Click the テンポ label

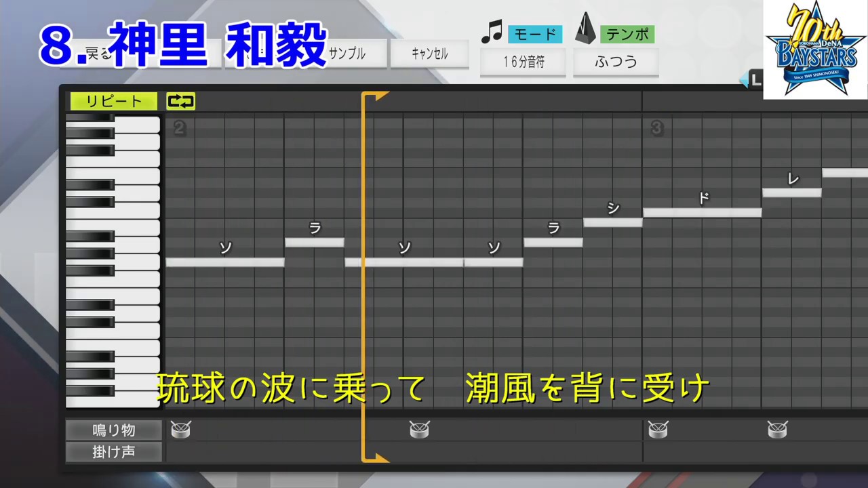click(627, 34)
